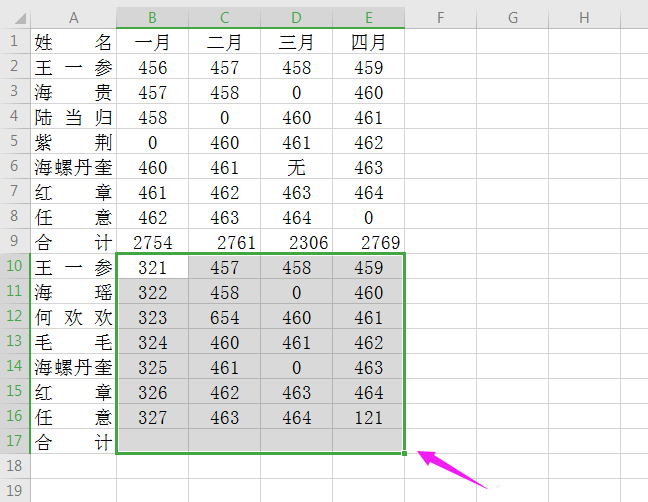
Task: Click 王一参 in row 2
Action: (74, 67)
